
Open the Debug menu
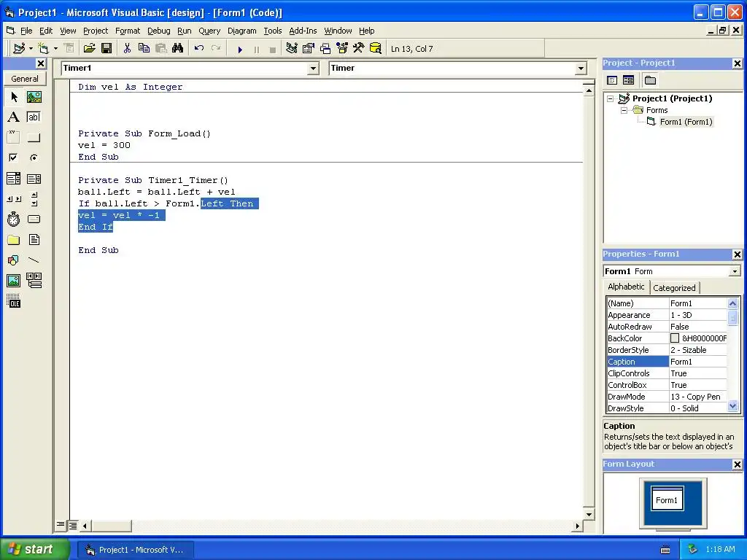coord(158,31)
